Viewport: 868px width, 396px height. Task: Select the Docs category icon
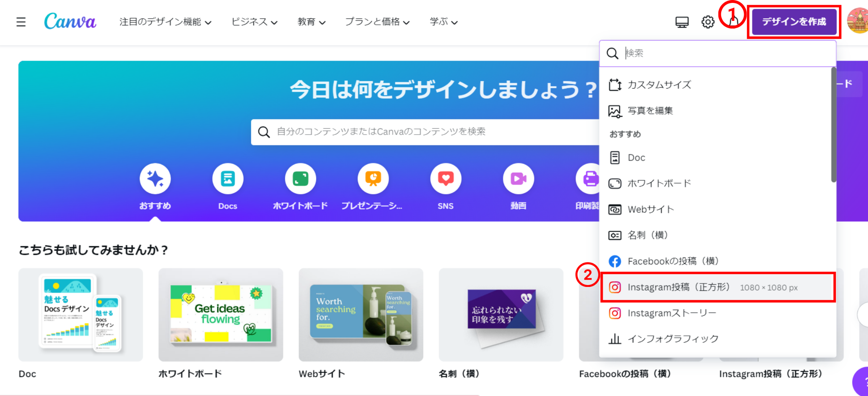click(x=227, y=179)
